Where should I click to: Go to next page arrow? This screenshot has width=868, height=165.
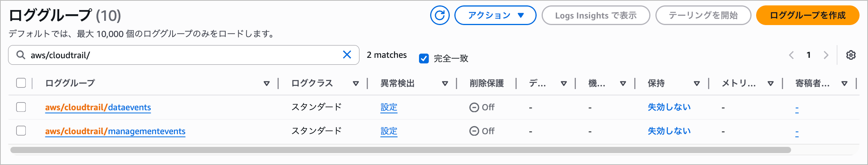pos(826,55)
